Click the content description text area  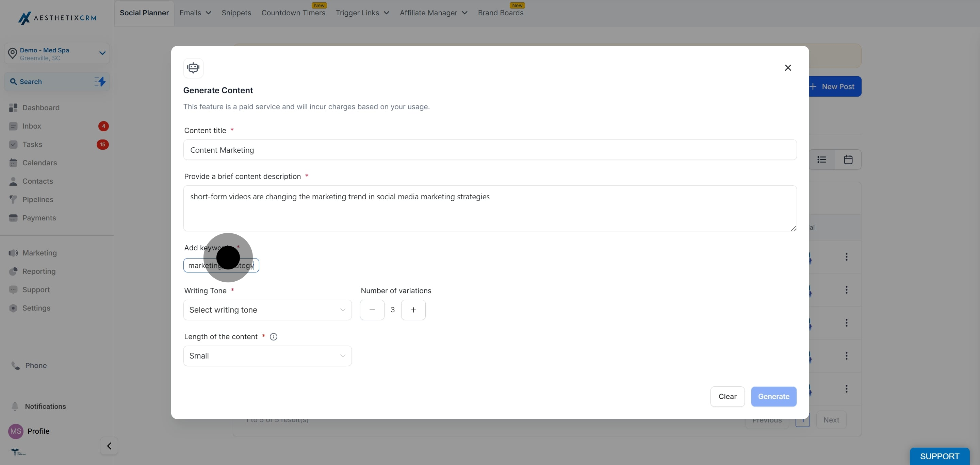pos(490,209)
